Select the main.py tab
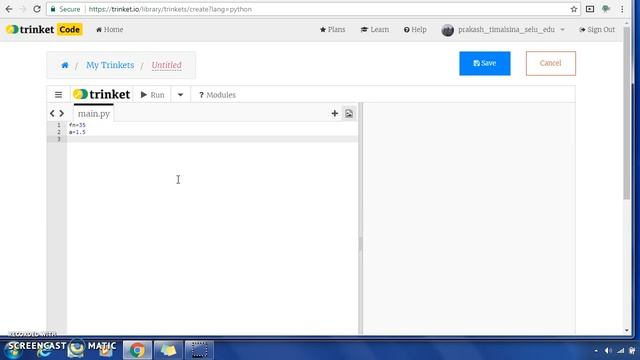The height and width of the screenshot is (360, 640). (94, 113)
